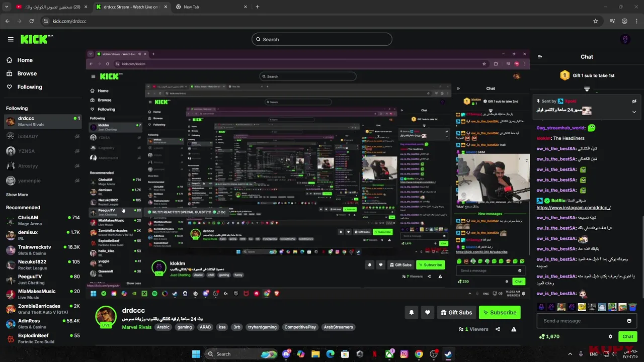This screenshot has height=362, width=644.
Task: Open drdccc channel avatar
Action: (106, 316)
